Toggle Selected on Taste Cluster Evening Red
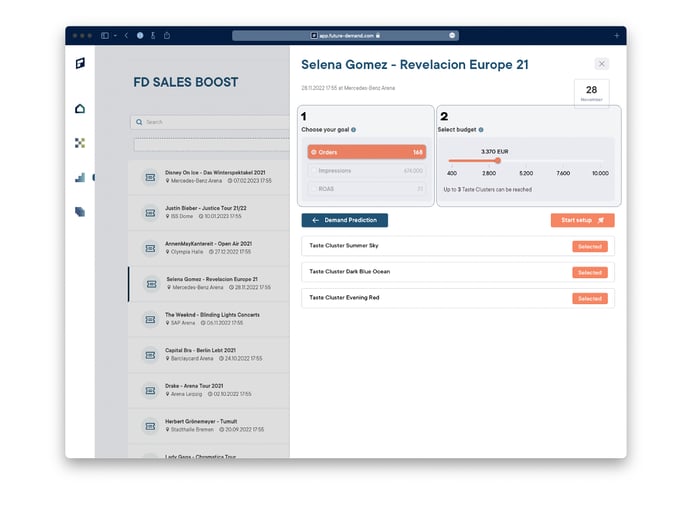This screenshot has width=688, height=509. point(590,298)
